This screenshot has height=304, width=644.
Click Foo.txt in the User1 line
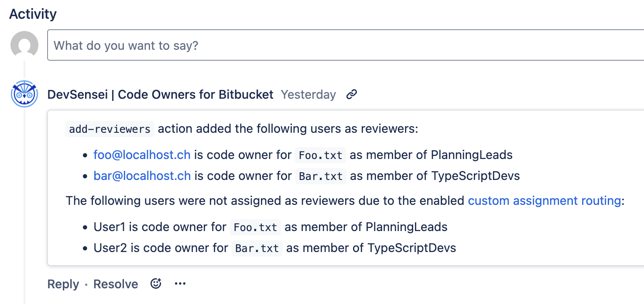pos(255,228)
